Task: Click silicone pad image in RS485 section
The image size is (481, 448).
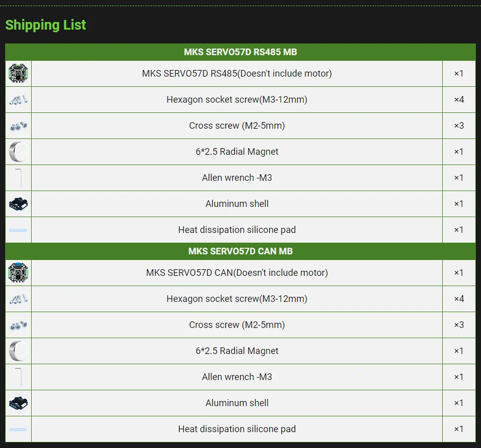Action: [x=18, y=230]
